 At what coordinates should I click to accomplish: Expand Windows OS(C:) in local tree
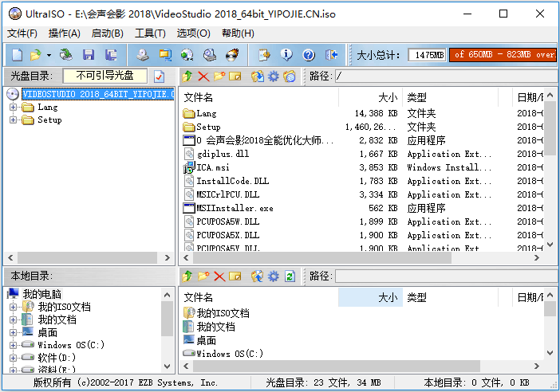13,345
